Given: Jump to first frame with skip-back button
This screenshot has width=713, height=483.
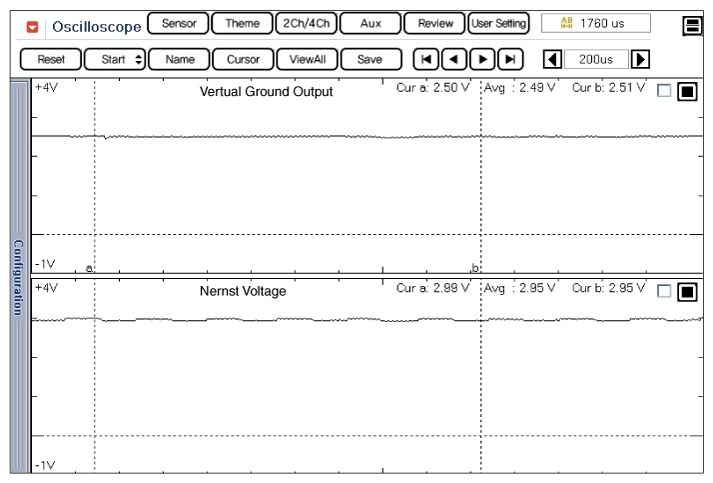Looking at the screenshot, I should click(x=426, y=59).
